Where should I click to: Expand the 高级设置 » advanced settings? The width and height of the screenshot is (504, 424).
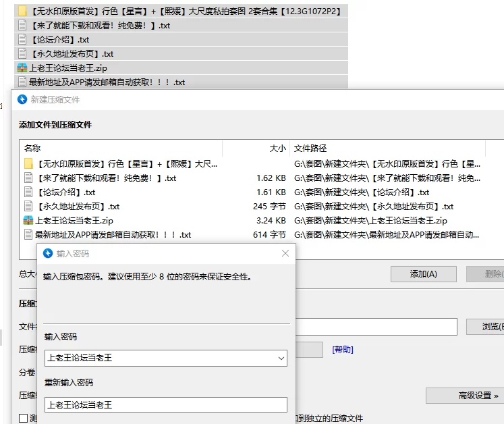coord(464,396)
